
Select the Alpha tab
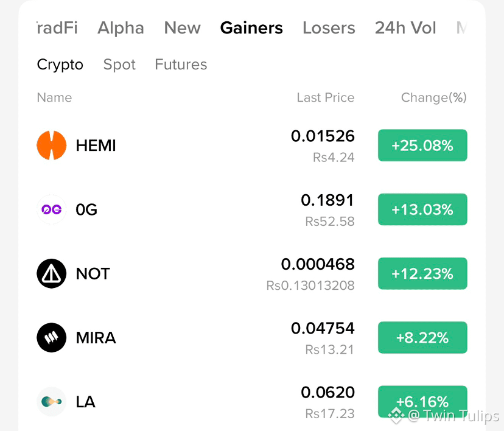(x=121, y=28)
